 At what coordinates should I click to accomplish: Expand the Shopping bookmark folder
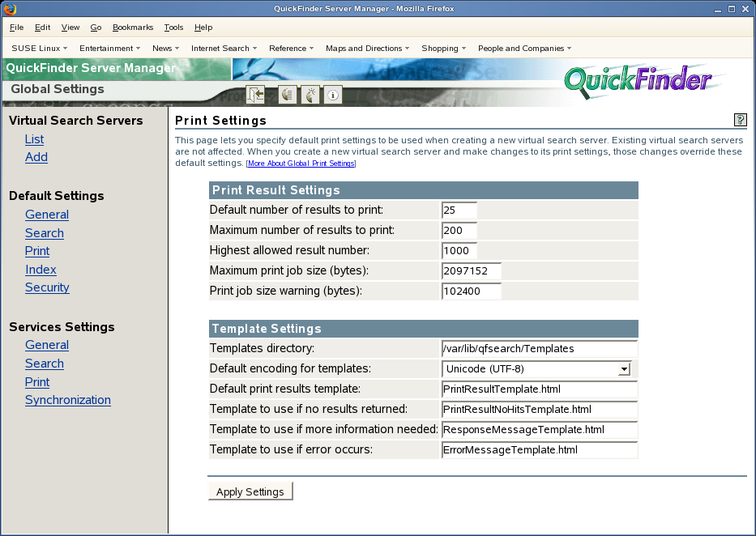(443, 48)
